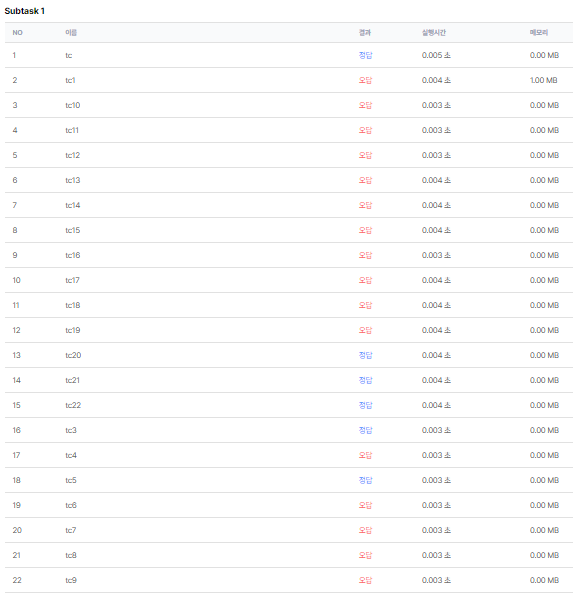
Task: Click the 정답 result for tc21
Action: [x=365, y=380]
